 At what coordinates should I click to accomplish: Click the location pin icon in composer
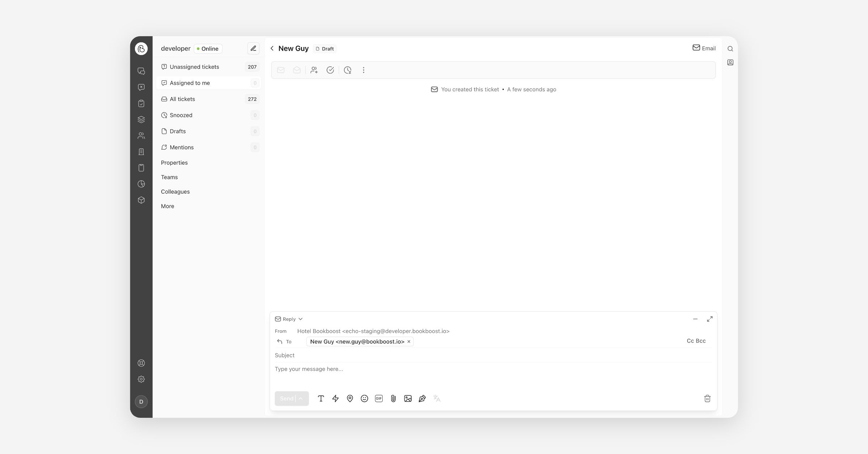point(350,399)
